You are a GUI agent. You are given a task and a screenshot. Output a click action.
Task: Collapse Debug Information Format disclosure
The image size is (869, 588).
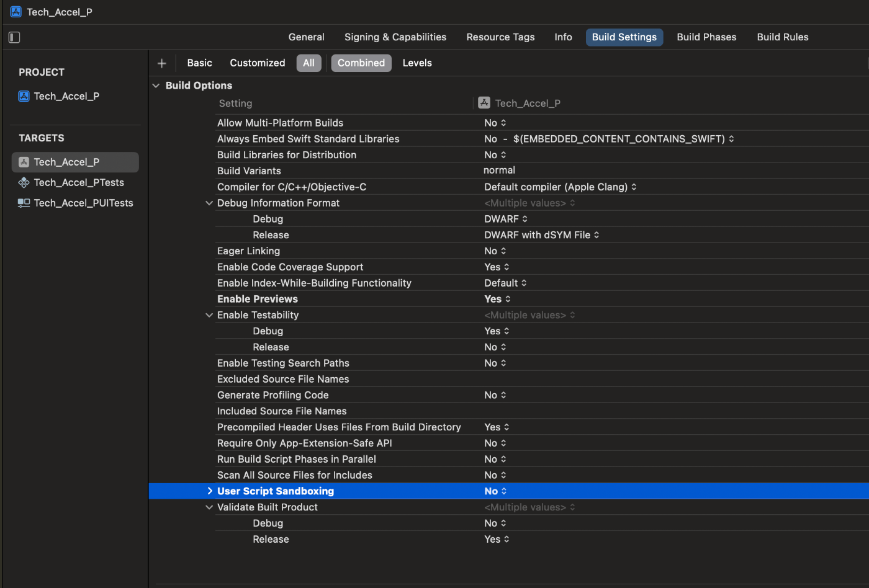(x=209, y=203)
